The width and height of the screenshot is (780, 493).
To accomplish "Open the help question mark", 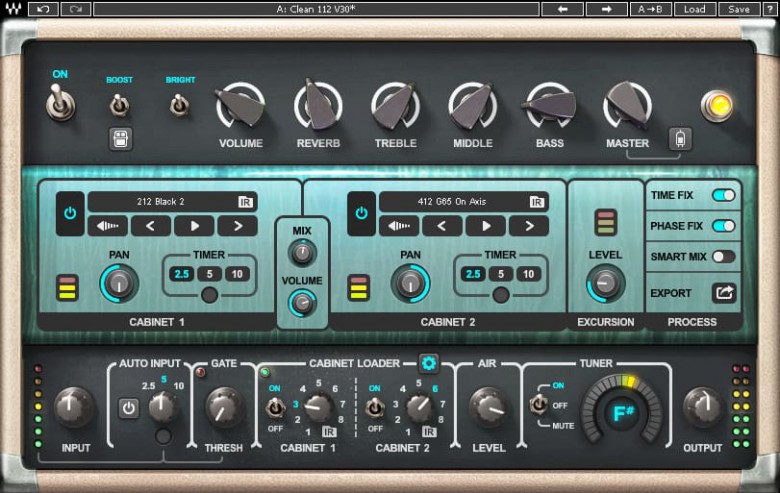I will tap(770, 9).
